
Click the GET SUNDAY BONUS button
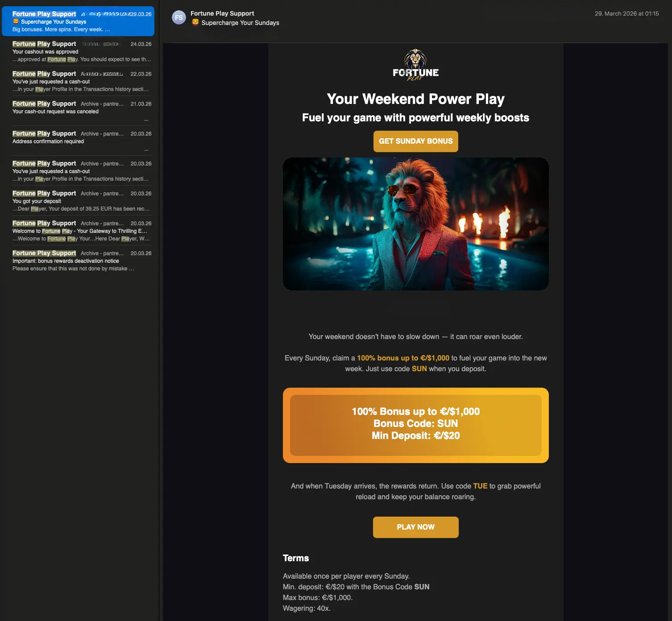click(415, 141)
